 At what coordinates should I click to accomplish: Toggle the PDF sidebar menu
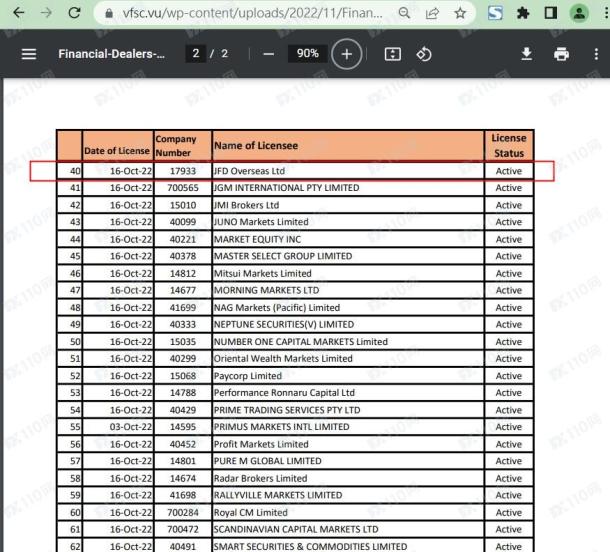29,54
